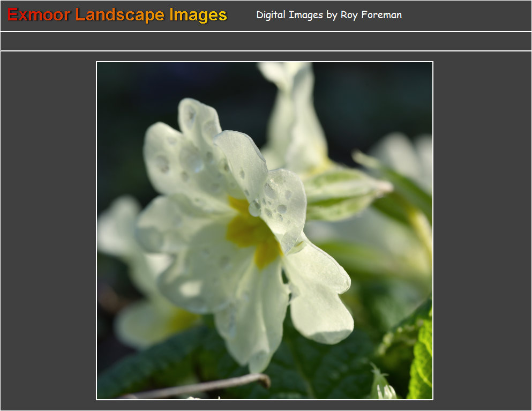Click the yellow word "Images" in the title
Screen dimensions: 532x411
pyautogui.click(x=198, y=15)
